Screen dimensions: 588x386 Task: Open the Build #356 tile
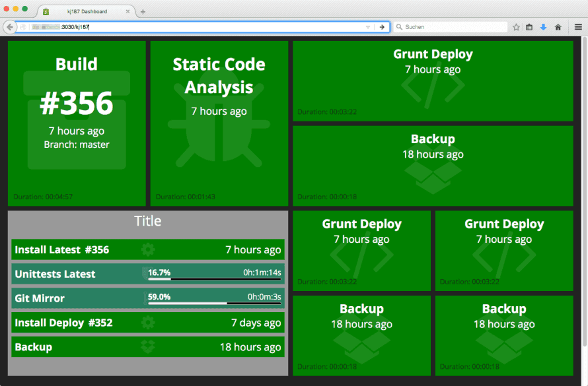coord(77,123)
